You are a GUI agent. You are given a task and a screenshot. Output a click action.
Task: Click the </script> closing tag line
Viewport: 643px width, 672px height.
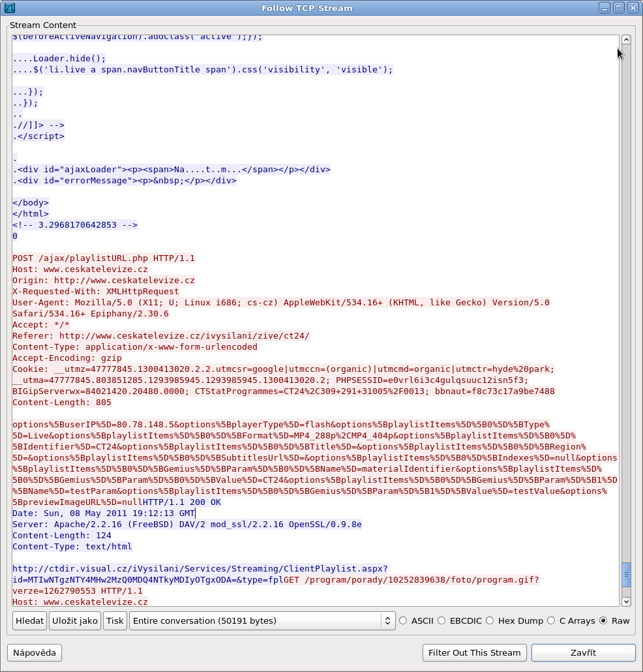pyautogui.click(x=38, y=136)
